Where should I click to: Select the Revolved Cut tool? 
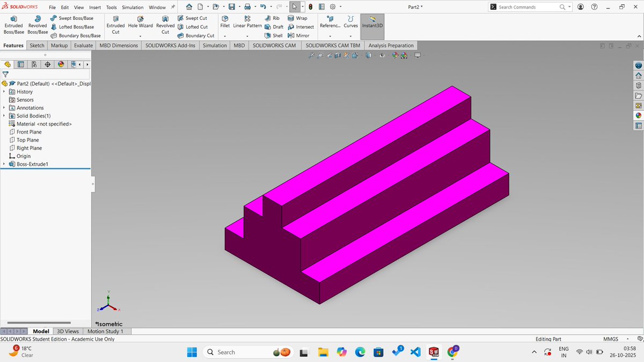click(x=165, y=25)
